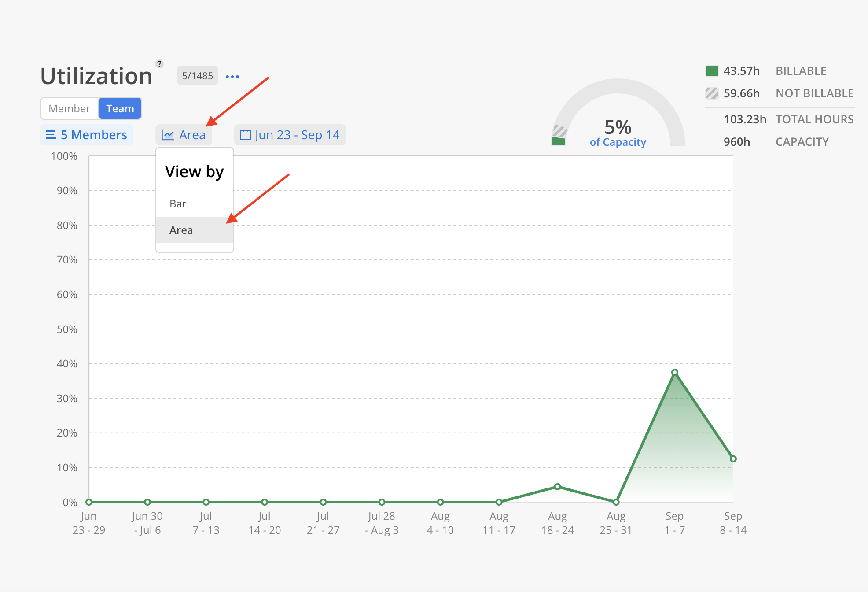Click the 960h capacity value
The width and height of the screenshot is (868, 592).
(737, 142)
